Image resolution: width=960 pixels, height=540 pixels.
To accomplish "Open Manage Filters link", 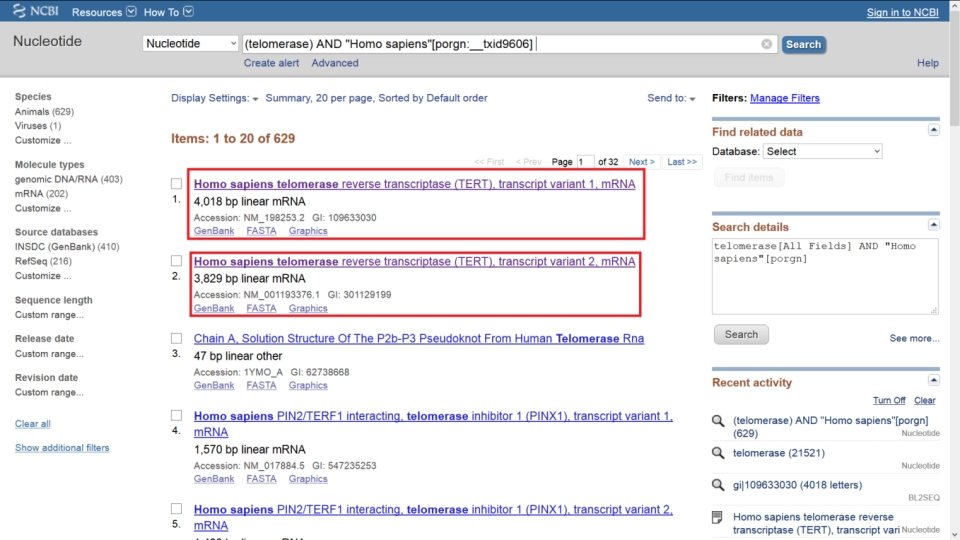I will click(784, 98).
